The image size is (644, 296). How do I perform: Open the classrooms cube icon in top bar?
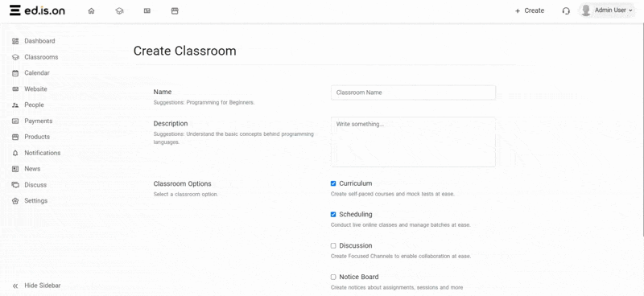coord(119,11)
